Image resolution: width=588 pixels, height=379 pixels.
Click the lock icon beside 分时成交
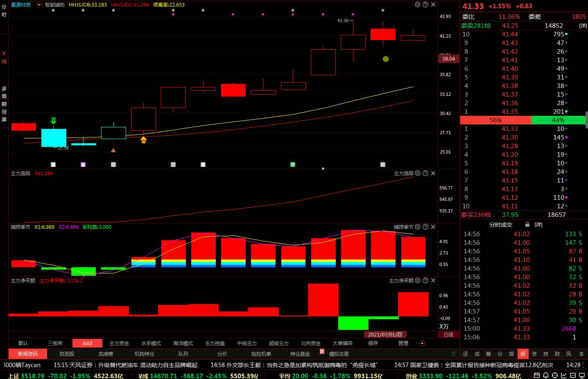[x=527, y=224]
